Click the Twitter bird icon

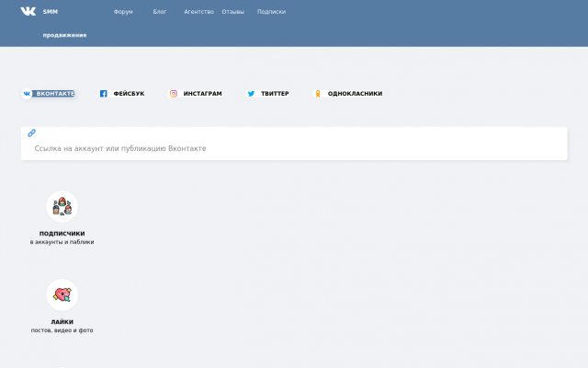coord(251,94)
